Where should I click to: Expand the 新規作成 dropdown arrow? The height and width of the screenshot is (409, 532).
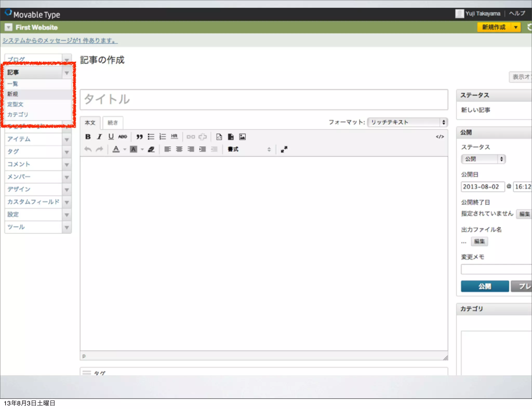coord(516,27)
